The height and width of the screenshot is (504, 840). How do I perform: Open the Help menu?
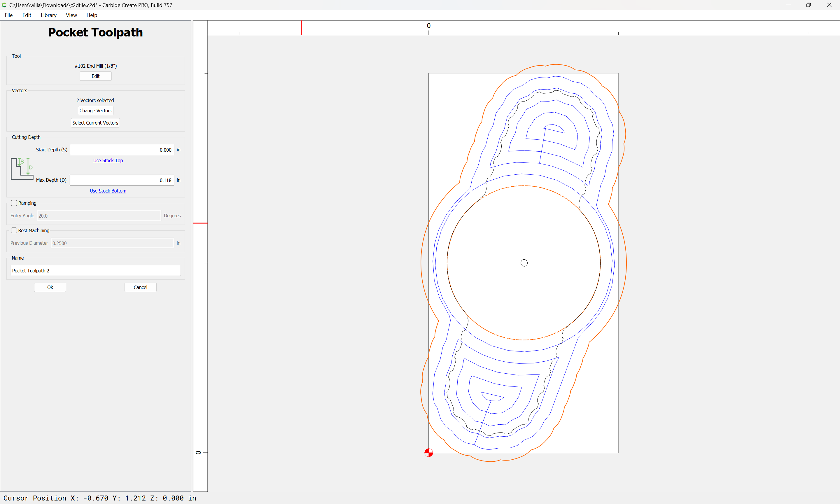coord(92,15)
